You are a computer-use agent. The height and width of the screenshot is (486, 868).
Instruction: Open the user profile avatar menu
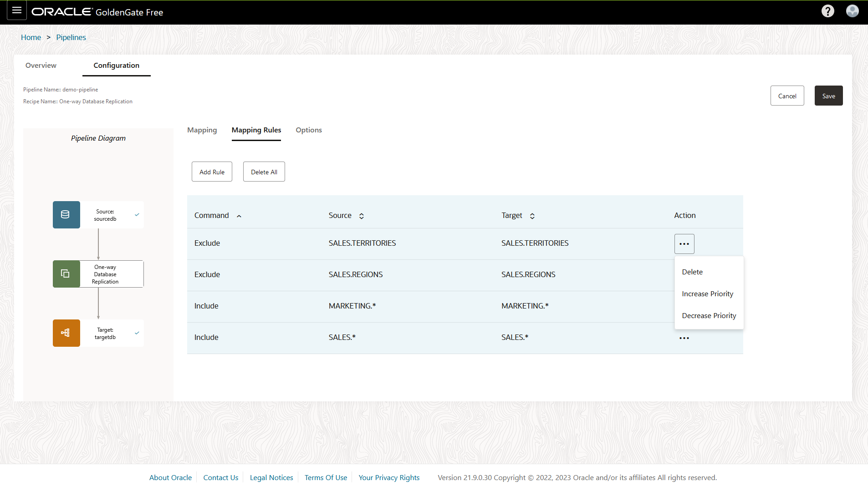(x=852, y=11)
